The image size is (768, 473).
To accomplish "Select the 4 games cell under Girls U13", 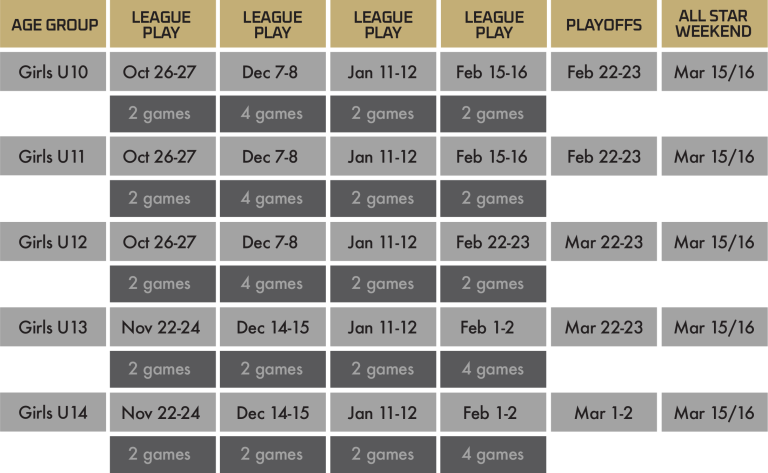I will pyautogui.click(x=493, y=369).
